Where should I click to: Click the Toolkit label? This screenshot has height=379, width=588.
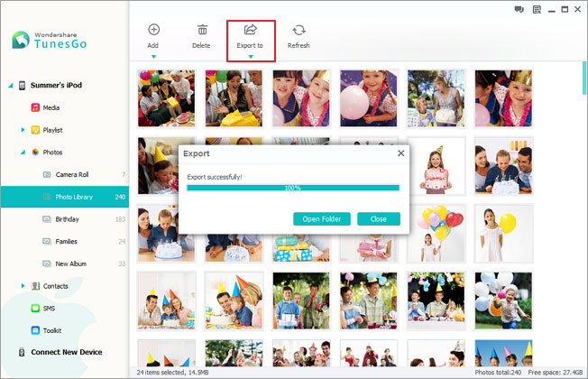pyautogui.click(x=52, y=330)
